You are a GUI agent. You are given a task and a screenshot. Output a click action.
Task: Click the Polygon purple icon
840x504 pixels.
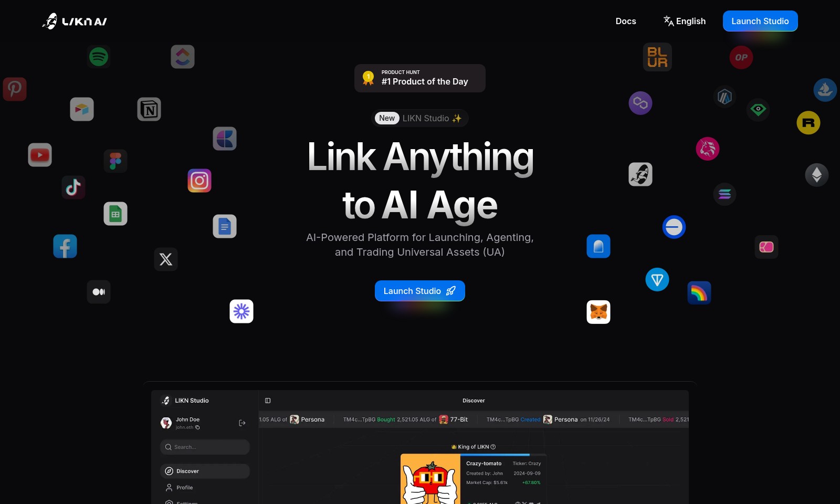pyautogui.click(x=640, y=103)
